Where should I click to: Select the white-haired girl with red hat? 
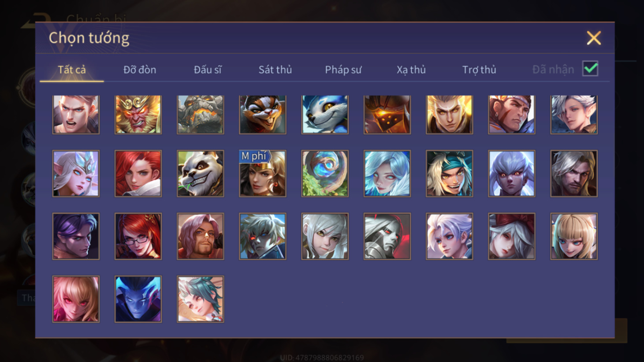pyautogui.click(x=512, y=236)
